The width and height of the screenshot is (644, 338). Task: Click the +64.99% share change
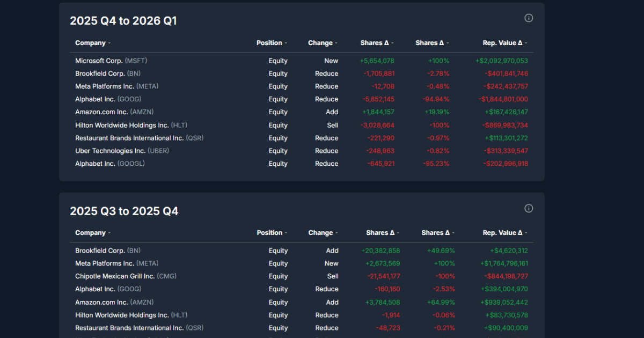pos(441,302)
